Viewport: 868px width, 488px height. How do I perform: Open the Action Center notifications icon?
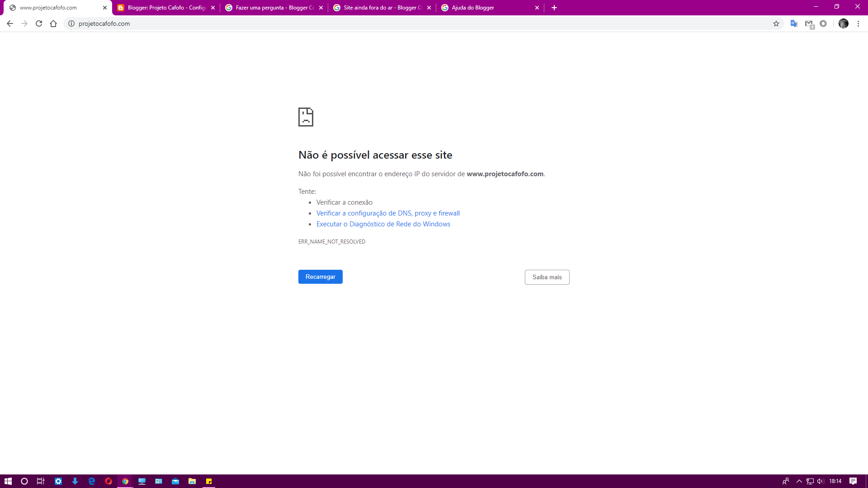point(853,481)
